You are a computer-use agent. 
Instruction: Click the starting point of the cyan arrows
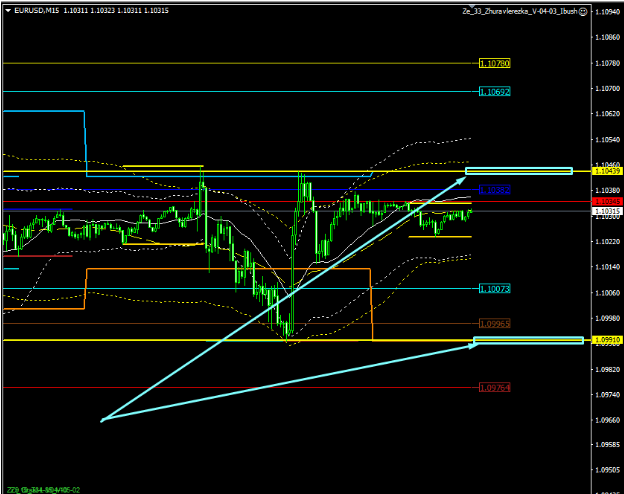tap(102, 419)
